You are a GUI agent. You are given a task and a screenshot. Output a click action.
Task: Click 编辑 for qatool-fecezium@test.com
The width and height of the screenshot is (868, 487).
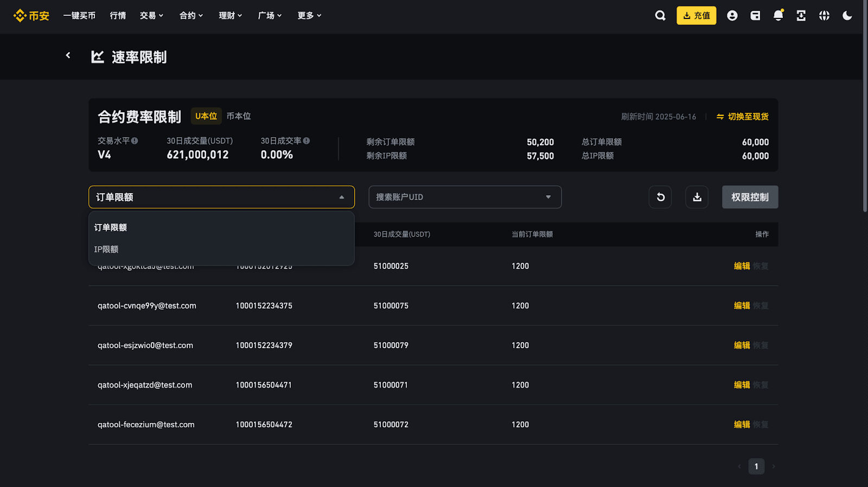[x=742, y=425]
